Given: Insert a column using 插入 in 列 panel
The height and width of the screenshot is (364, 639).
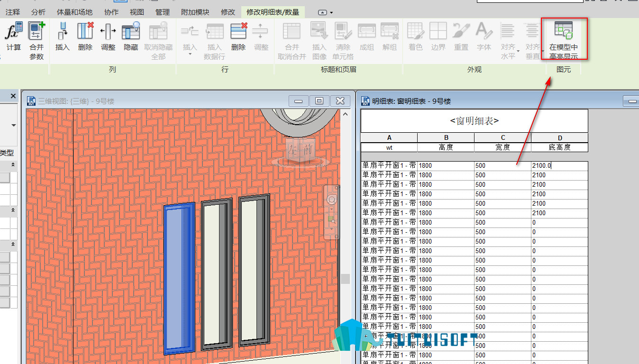Looking at the screenshot, I should click(62, 36).
